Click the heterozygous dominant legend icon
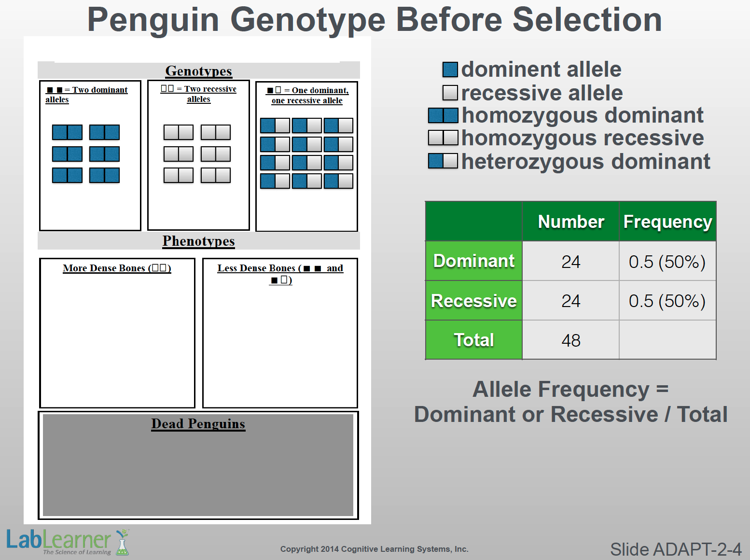Viewport: 750px width, 560px height. click(x=443, y=161)
